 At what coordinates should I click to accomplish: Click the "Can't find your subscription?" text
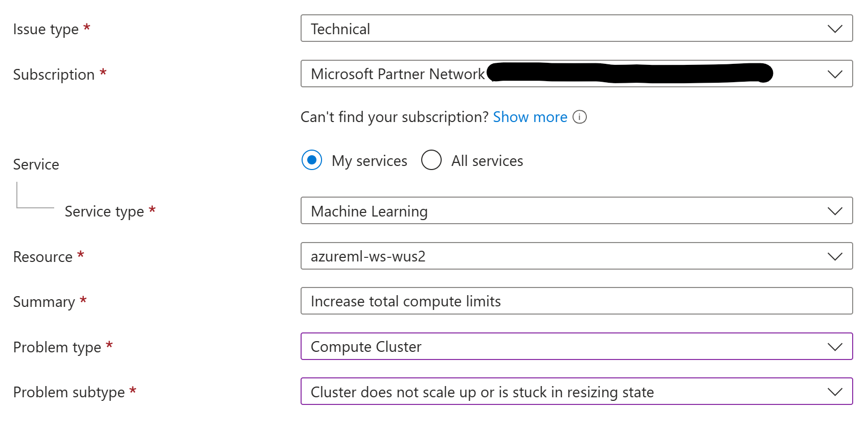[x=395, y=117]
